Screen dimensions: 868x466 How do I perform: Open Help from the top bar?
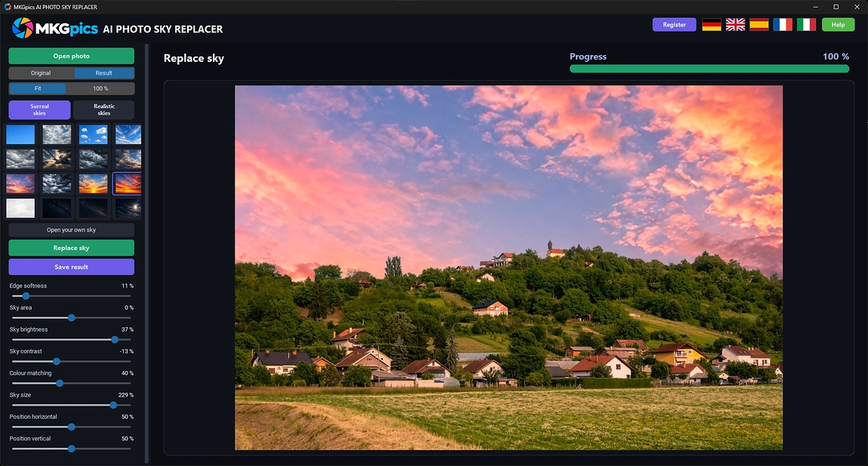[x=838, y=24]
